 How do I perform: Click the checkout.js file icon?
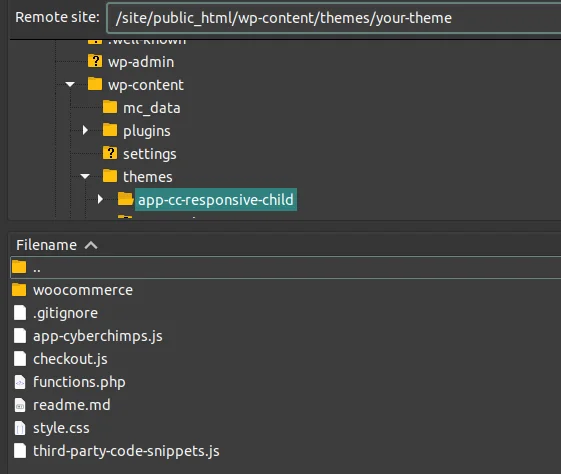(x=20, y=358)
